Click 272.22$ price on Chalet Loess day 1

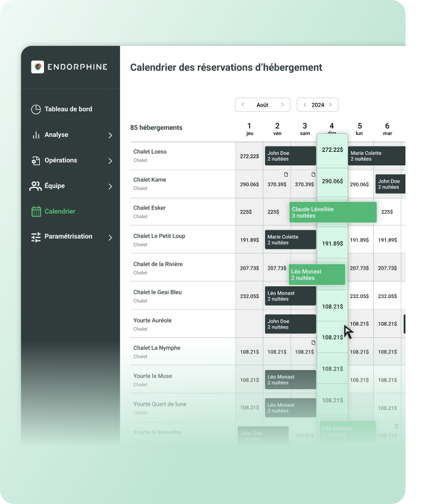249,156
